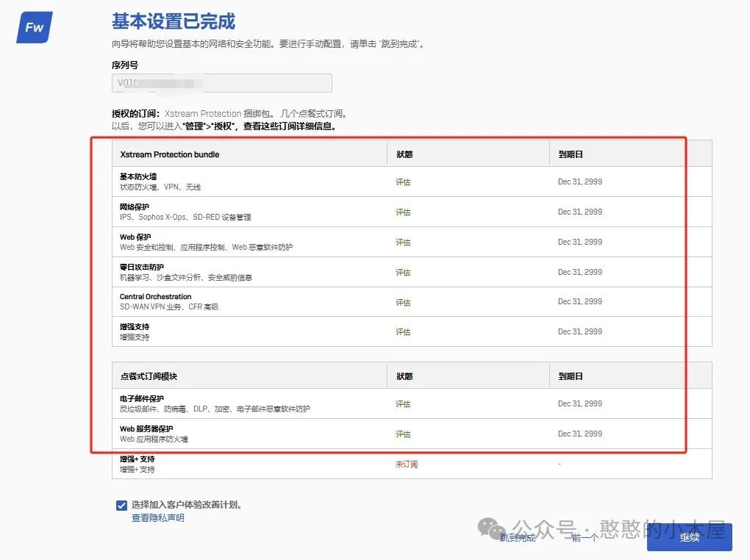Click the 基本设置已完成 page heading
Screen dimensions: 750x560
click(x=174, y=21)
